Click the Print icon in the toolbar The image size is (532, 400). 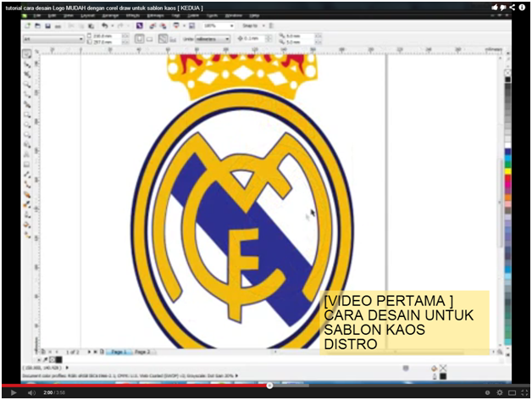tap(58, 25)
